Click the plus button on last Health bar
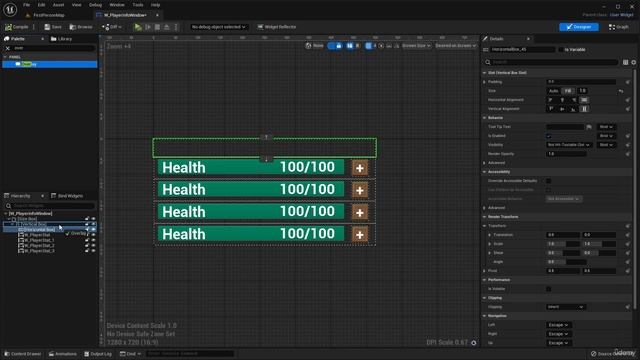Viewport: 640px width, 360px height. [x=360, y=235]
